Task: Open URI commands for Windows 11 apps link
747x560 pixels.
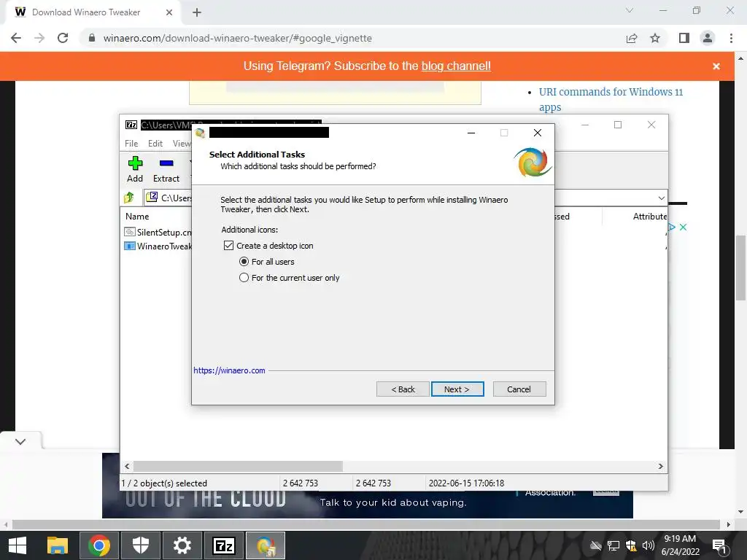Action: point(611,99)
